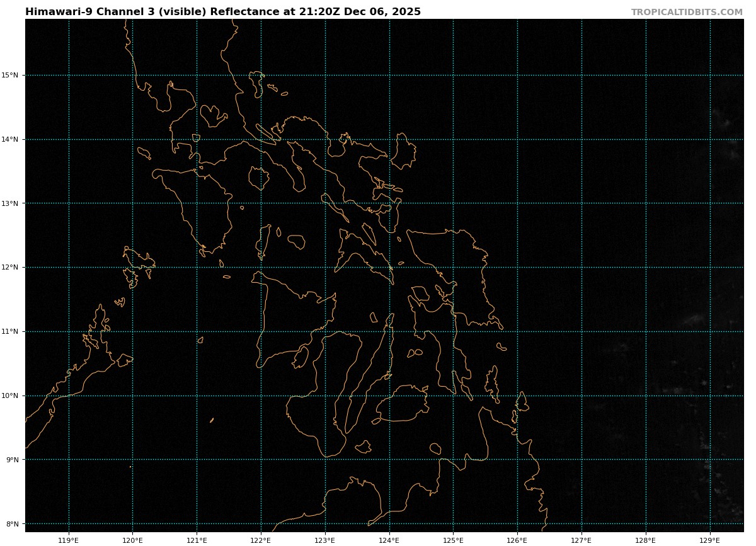Click grid intersection at 15°N and 126°E

(517, 76)
